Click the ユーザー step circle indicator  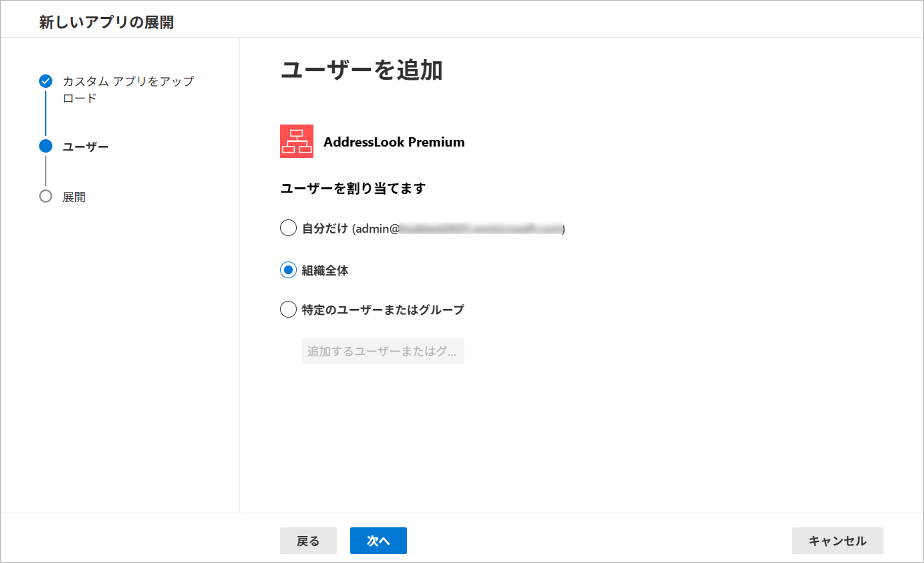(x=46, y=146)
